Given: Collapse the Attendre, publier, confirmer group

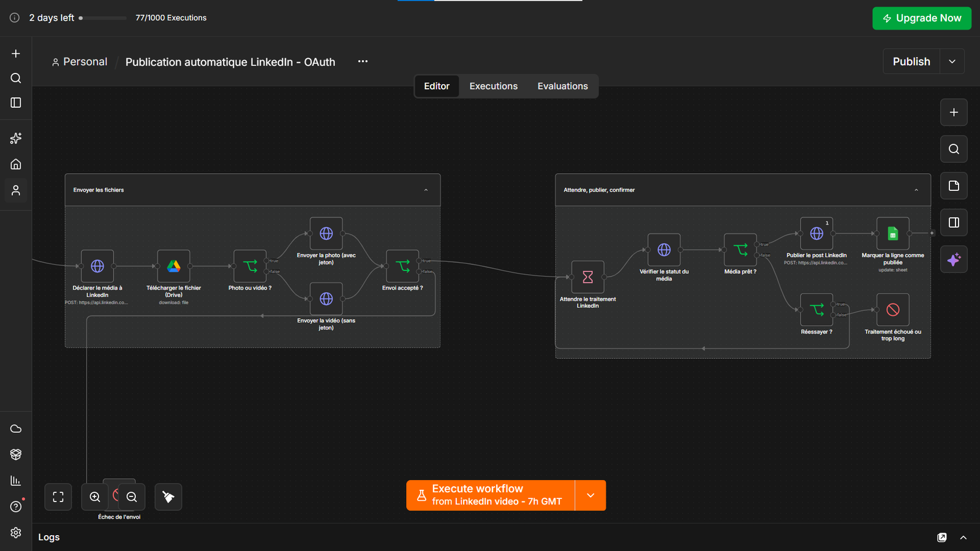Looking at the screenshot, I should [x=916, y=190].
